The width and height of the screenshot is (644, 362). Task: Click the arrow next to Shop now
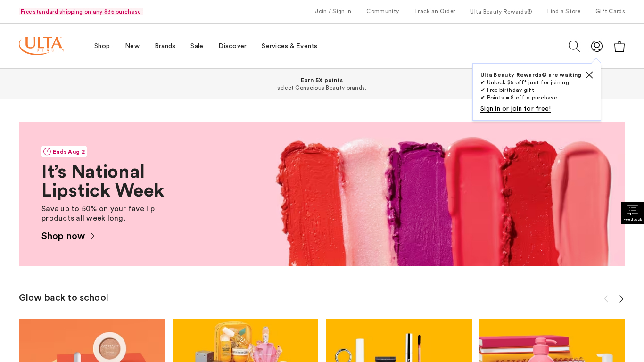point(91,236)
